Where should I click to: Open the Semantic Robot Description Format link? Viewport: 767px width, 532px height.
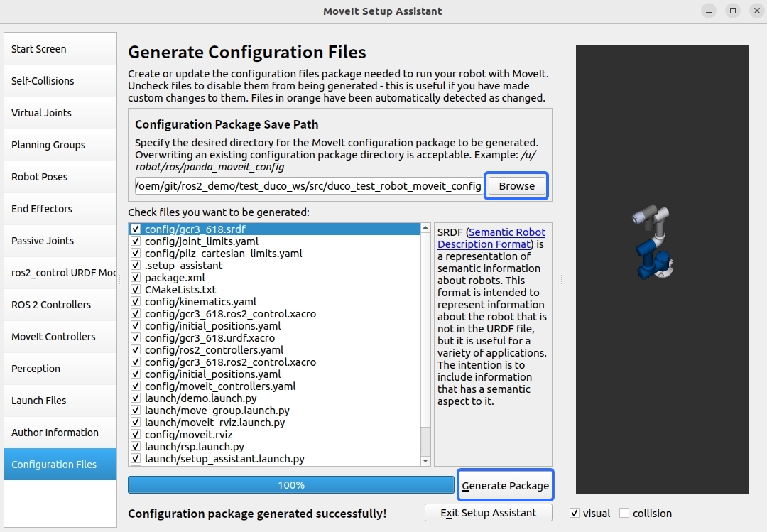point(491,238)
